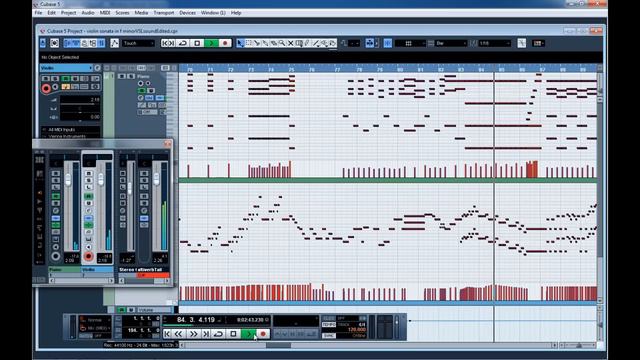The height and width of the screenshot is (360, 640).
Task: Select the Line tool
Action: [x=316, y=43]
